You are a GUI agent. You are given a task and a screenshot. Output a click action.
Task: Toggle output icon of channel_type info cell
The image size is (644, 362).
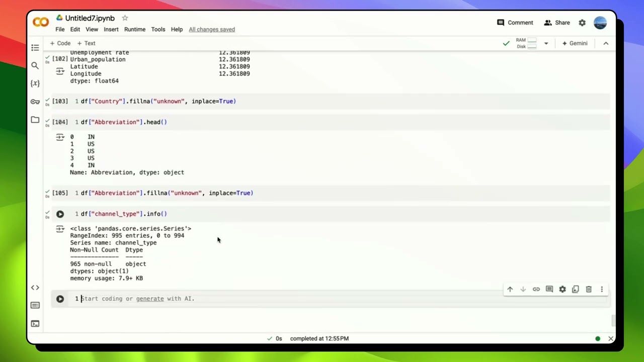[x=60, y=229]
